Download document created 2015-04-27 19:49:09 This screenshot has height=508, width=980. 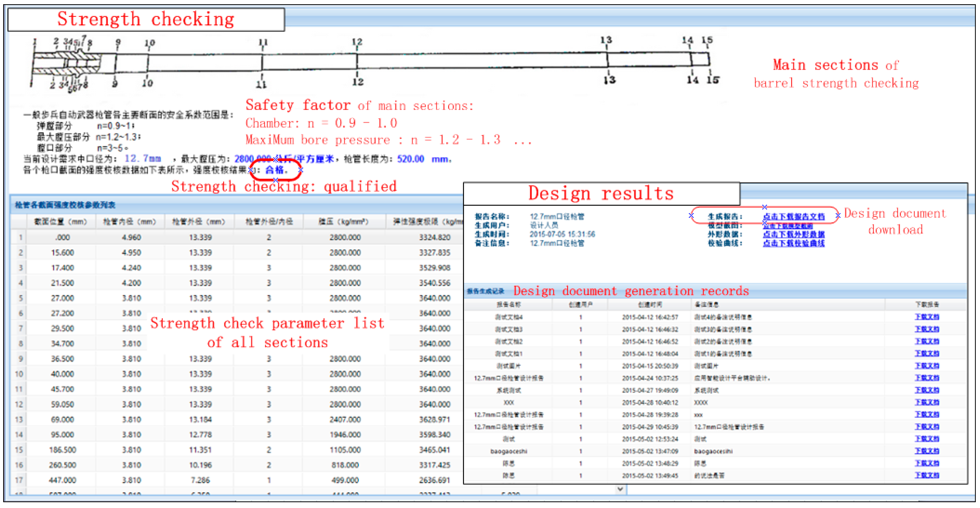(926, 390)
